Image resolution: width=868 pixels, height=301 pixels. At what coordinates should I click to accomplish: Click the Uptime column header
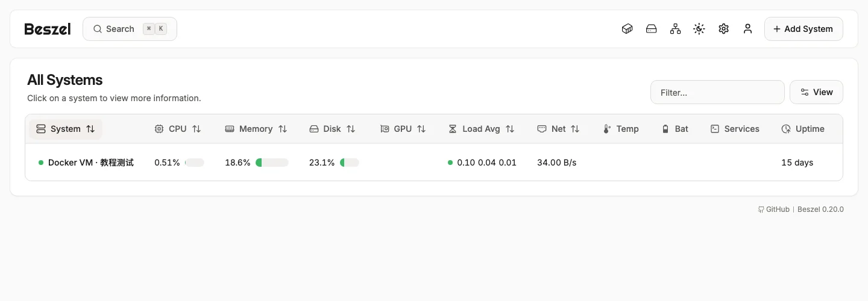point(803,129)
